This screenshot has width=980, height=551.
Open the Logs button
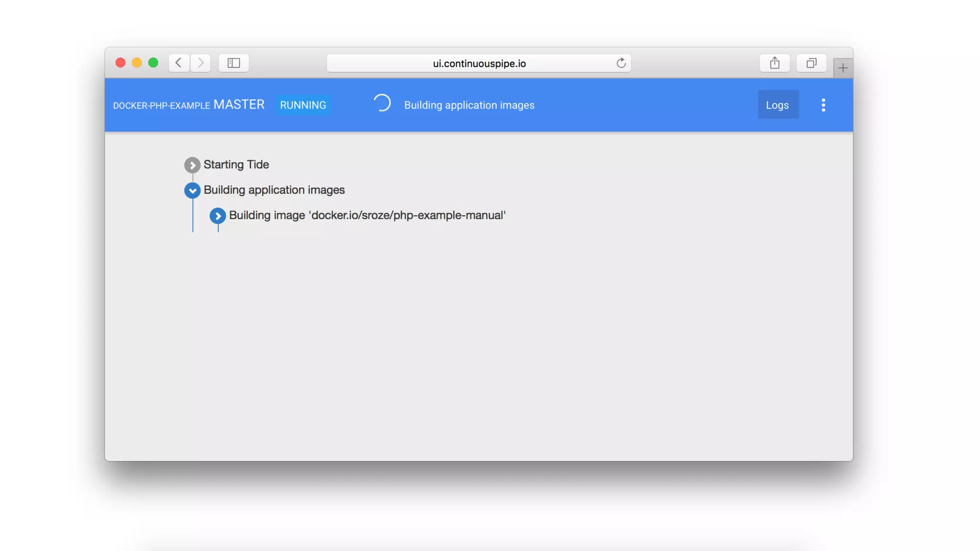coord(778,105)
